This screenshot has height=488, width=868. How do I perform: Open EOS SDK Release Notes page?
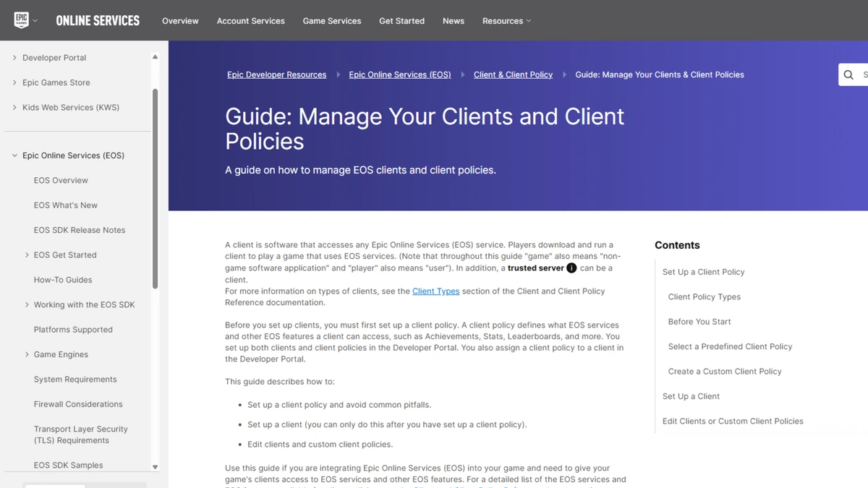point(80,230)
